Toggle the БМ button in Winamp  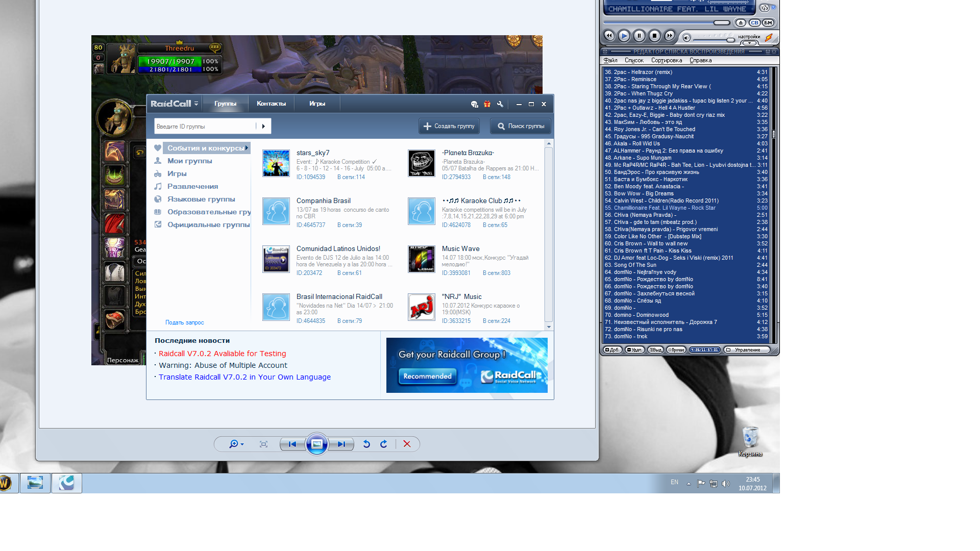pyautogui.click(x=768, y=22)
